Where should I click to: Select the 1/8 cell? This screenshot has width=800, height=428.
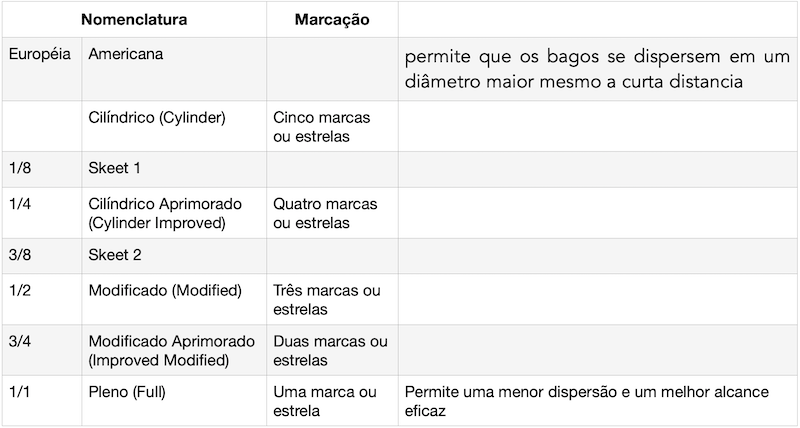(x=21, y=168)
